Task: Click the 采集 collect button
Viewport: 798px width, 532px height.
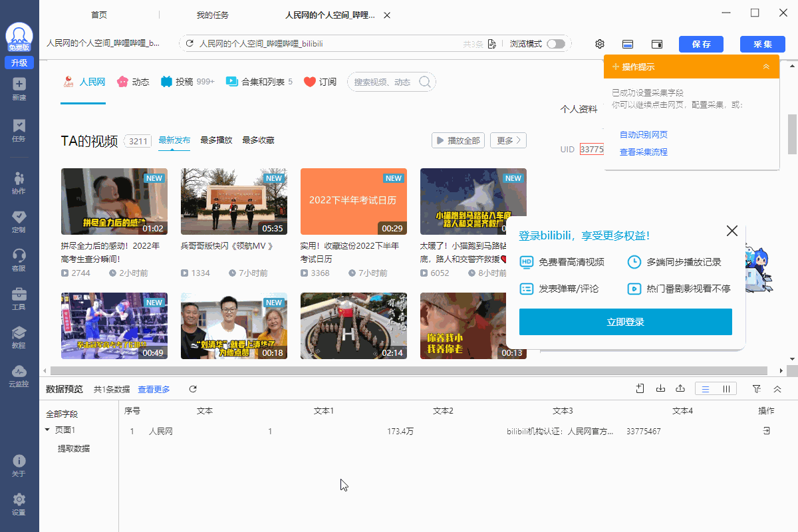Action: (762, 44)
